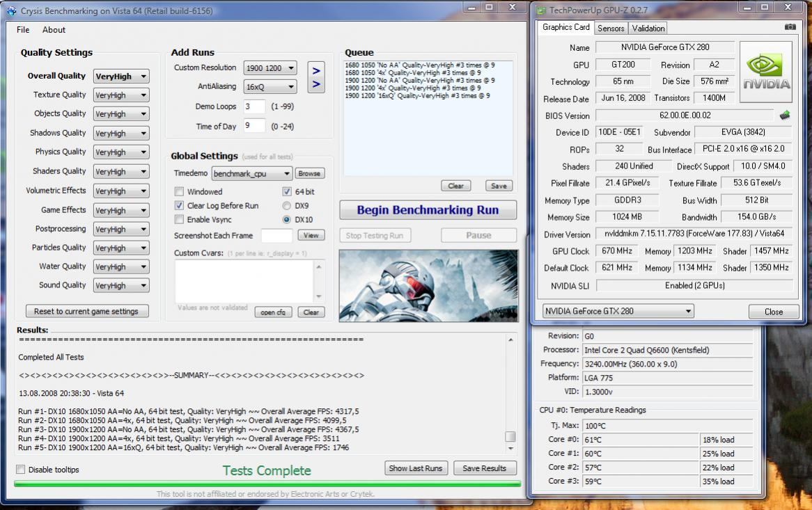Select queue entry 1680 1050 'No AA'
Screen dimensions: 812x510
point(419,65)
